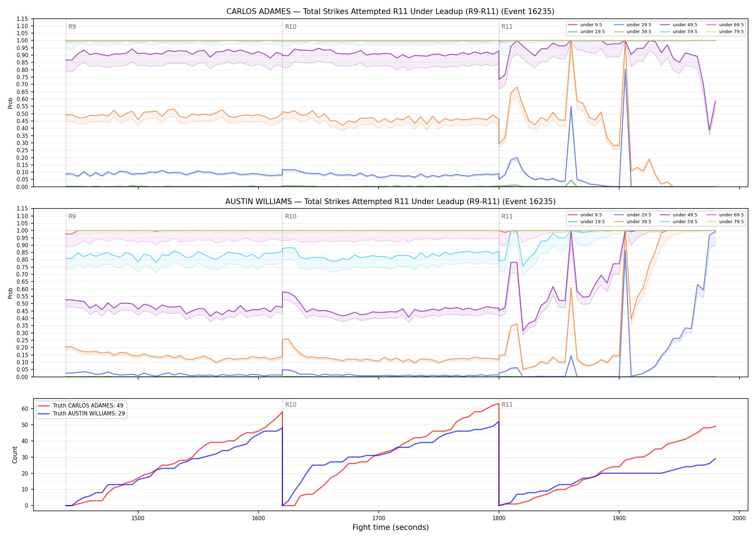This screenshot has width=756, height=540.
Task: Click 'Prob' y-axis label of Austin Williams chart
Action: tap(10, 293)
